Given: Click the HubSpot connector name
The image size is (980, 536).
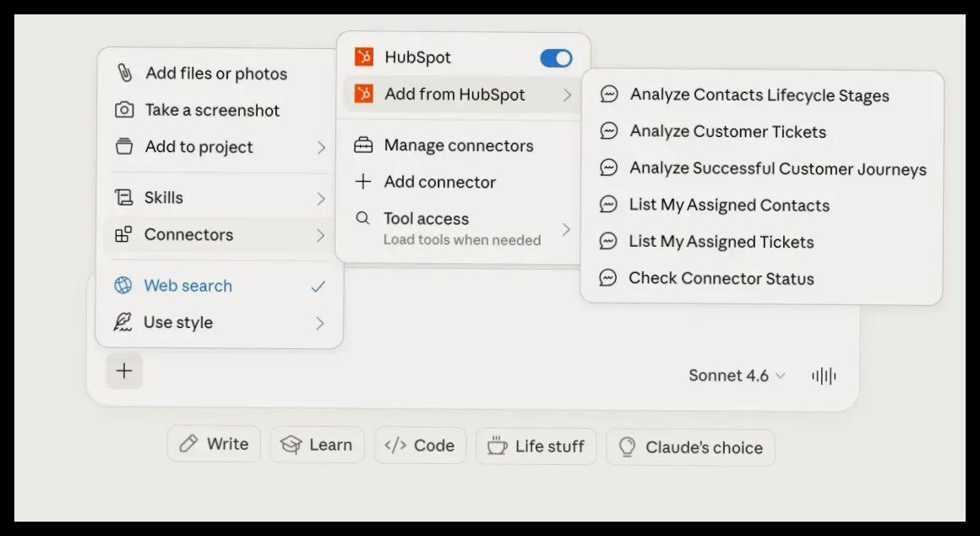Looking at the screenshot, I should point(417,57).
